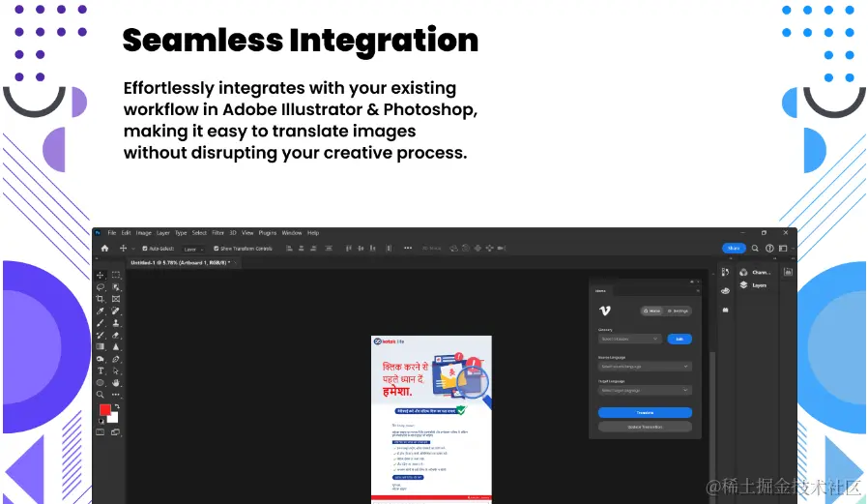This screenshot has width=868, height=504.
Task: Open the Edit Toolbar three-dots menu
Action: tap(116, 395)
